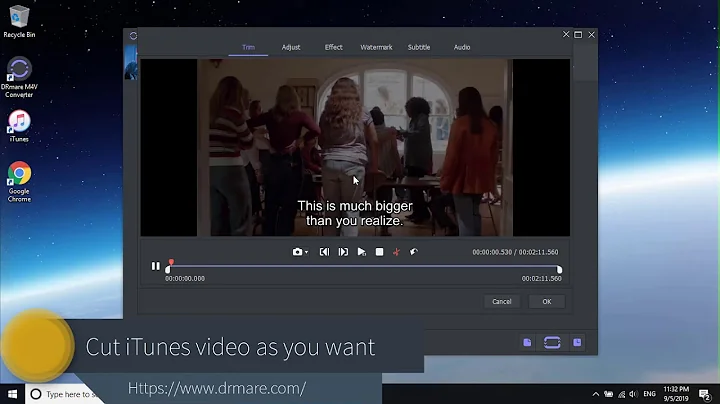Close the trim editor dialog
Viewport: 720px width, 404px height.
click(566, 34)
